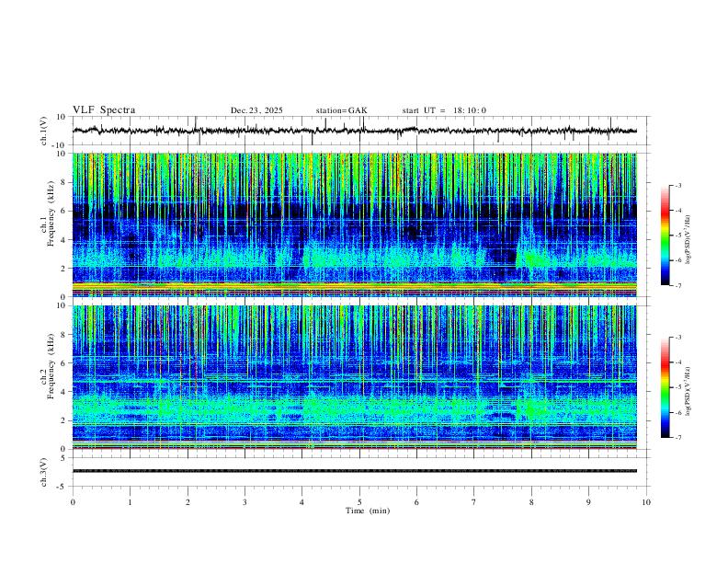728x563 pixels.
Task: Click the ch.2 spectrogram plot area
Action: (355, 377)
